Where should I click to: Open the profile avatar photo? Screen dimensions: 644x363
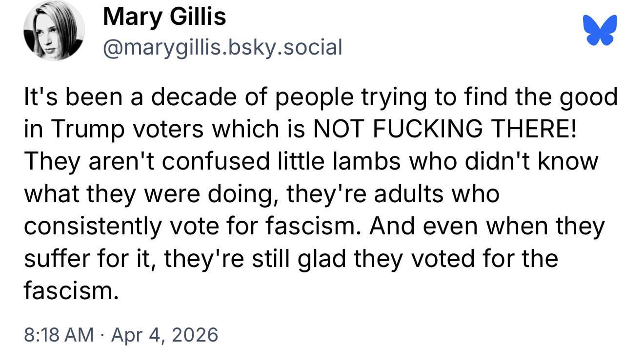point(54,31)
